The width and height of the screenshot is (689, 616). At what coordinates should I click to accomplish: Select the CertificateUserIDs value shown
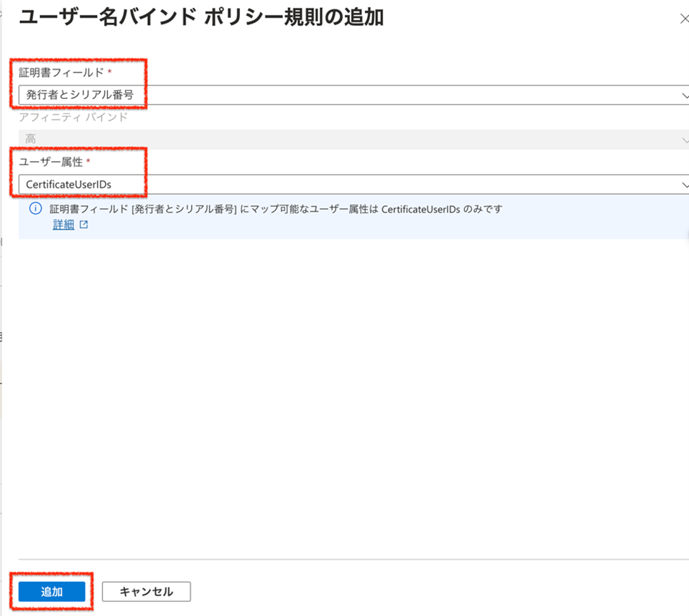72,183
